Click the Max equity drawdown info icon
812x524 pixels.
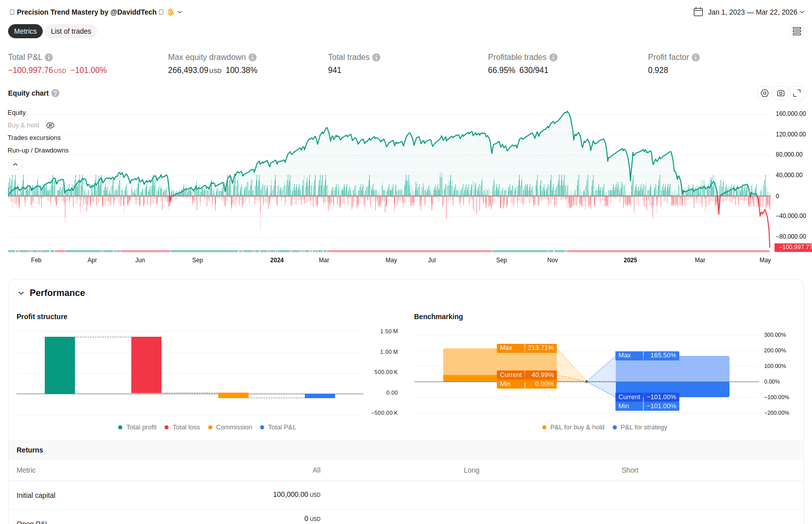253,57
